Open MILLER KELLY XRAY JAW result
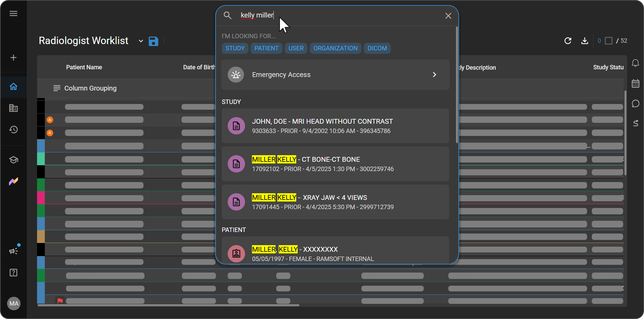This screenshot has width=644, height=319. pos(335,202)
